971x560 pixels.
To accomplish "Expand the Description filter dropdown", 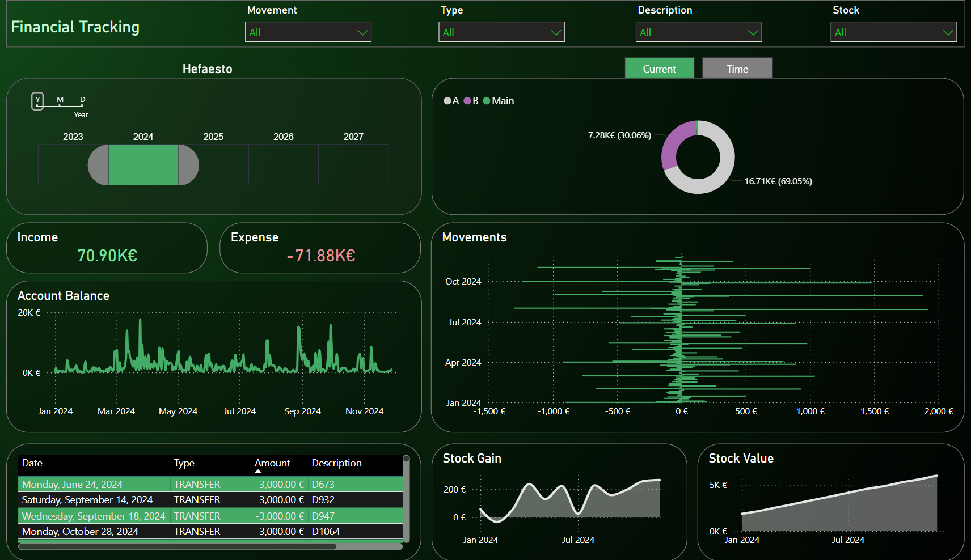I will coord(699,32).
